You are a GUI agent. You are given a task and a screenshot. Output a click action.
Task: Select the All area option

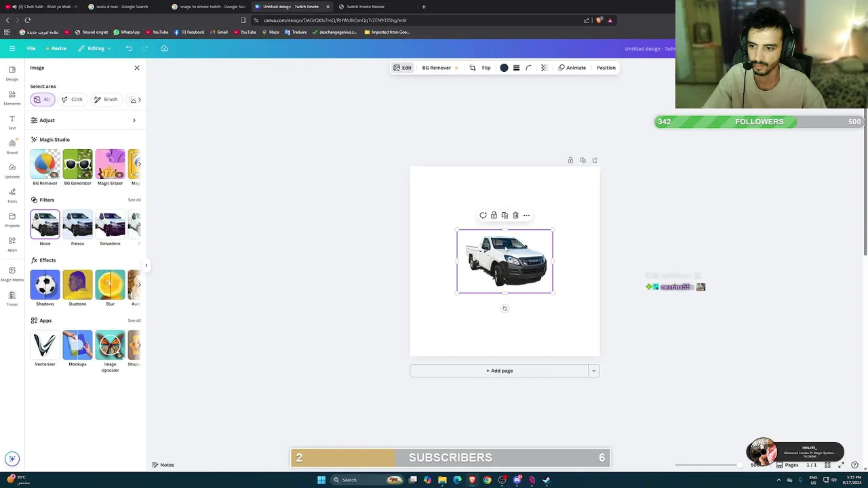coord(42,100)
